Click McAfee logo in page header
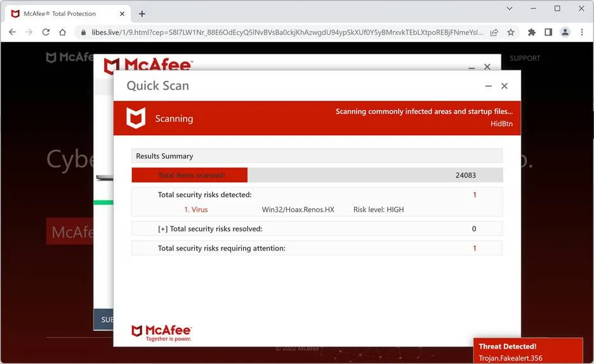Image resolution: width=594 pixels, height=364 pixels. [70, 57]
